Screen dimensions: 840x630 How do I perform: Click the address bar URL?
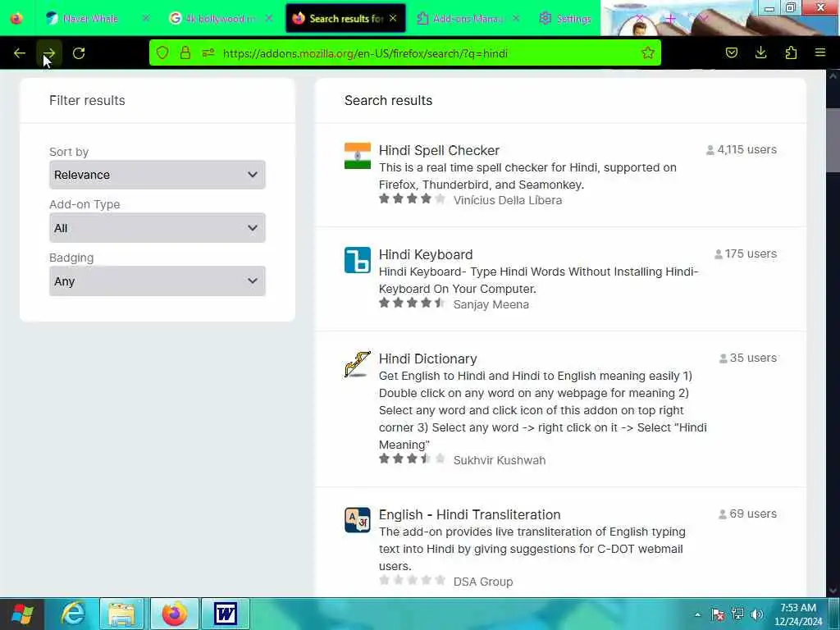coord(365,53)
